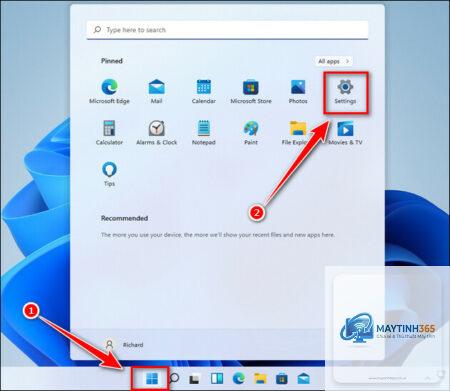This screenshot has width=450, height=391.
Task: Open the Tips app
Action: click(109, 174)
